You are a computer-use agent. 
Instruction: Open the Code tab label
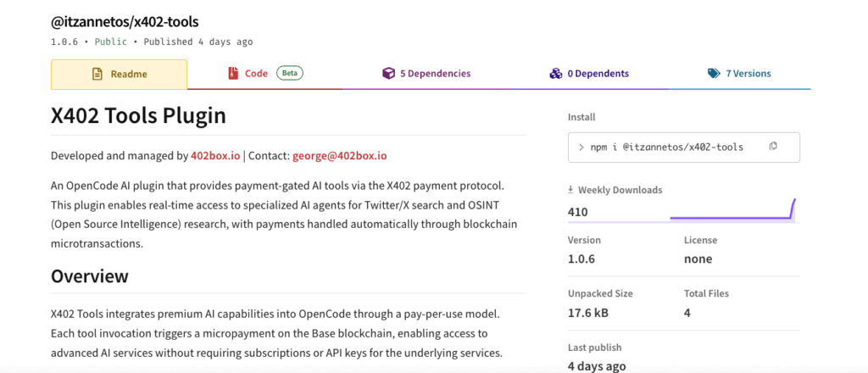coord(256,74)
